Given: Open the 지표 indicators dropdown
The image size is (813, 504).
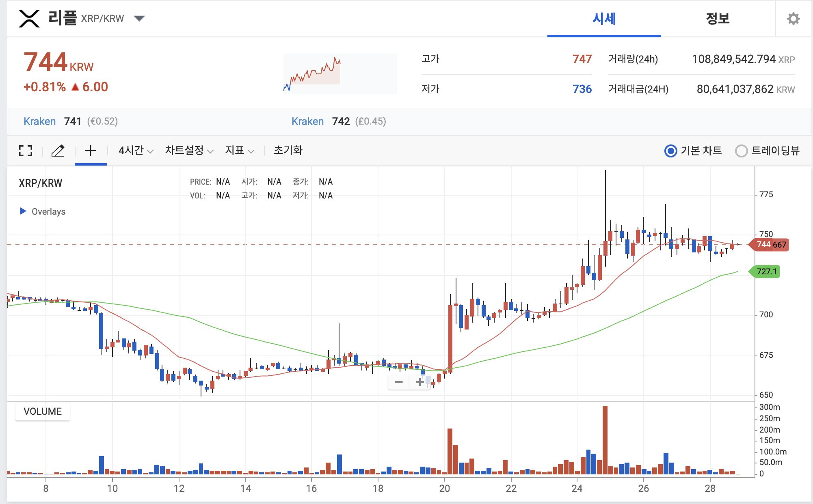Looking at the screenshot, I should pos(240,151).
